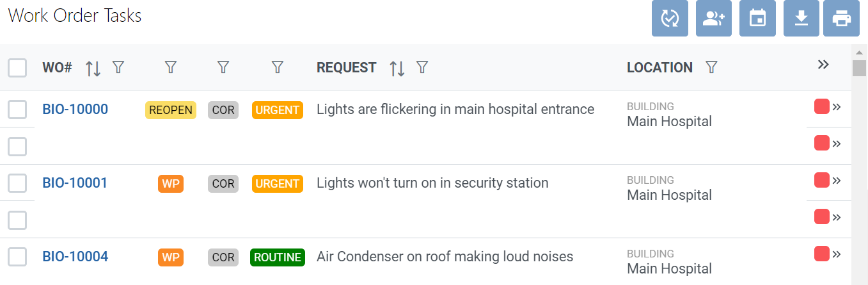Open work order BIO-10004 link
Image resolution: width=868 pixels, height=285 pixels.
(75, 257)
